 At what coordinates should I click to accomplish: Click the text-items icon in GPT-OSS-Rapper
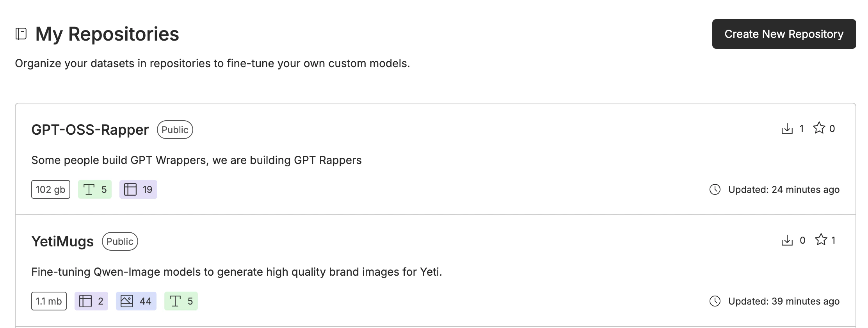tap(89, 189)
